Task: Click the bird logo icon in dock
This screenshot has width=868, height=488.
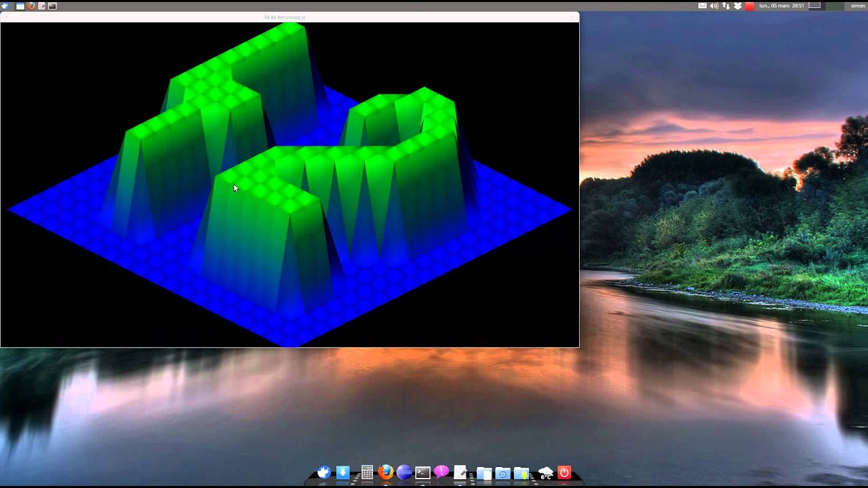Action: (324, 472)
